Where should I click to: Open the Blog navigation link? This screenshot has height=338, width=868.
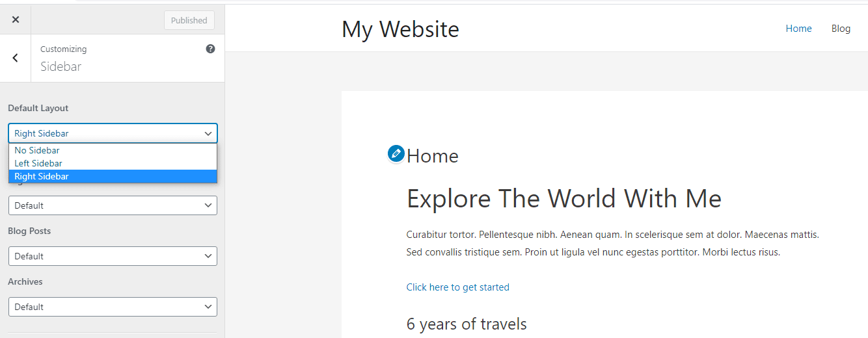pos(841,29)
